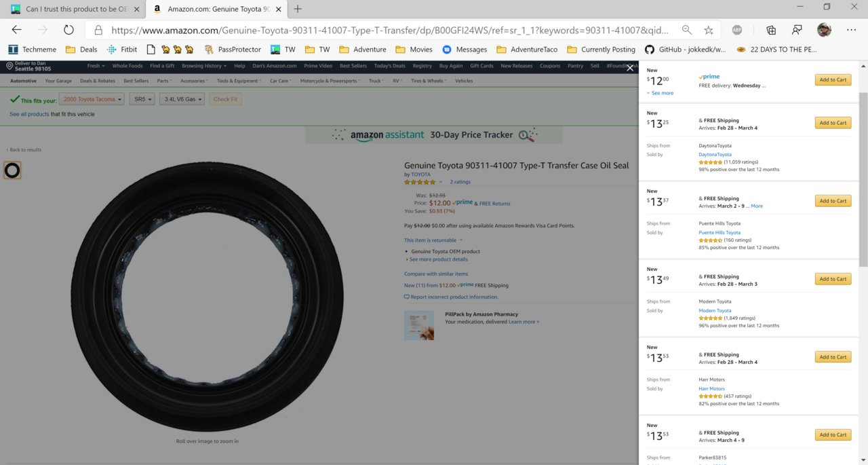The height and width of the screenshot is (465, 868).
Task: Open the zoom magnifier icon in address bar
Action: tap(687, 30)
